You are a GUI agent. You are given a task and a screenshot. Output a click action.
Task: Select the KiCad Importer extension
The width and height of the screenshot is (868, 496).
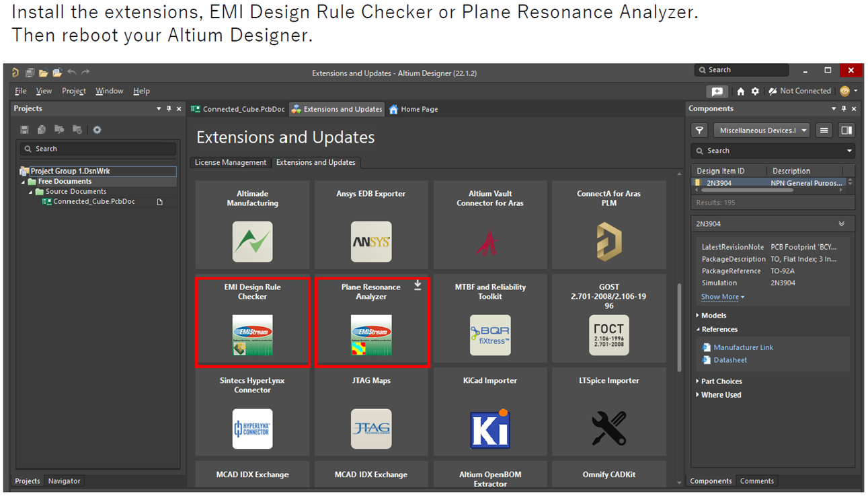(x=490, y=412)
